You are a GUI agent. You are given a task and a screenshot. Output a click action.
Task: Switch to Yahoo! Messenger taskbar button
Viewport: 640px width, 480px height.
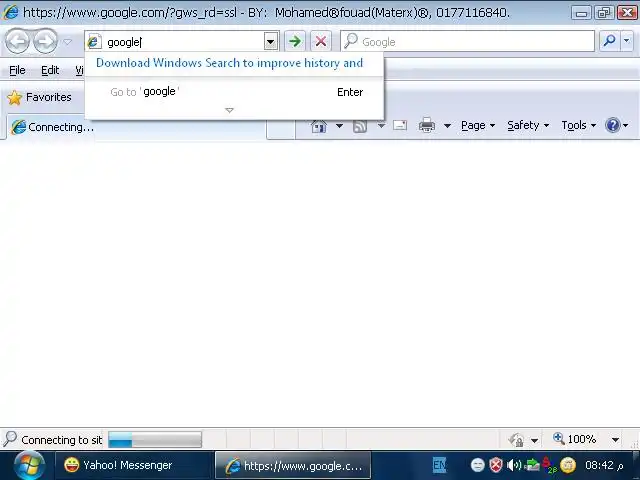click(133, 465)
